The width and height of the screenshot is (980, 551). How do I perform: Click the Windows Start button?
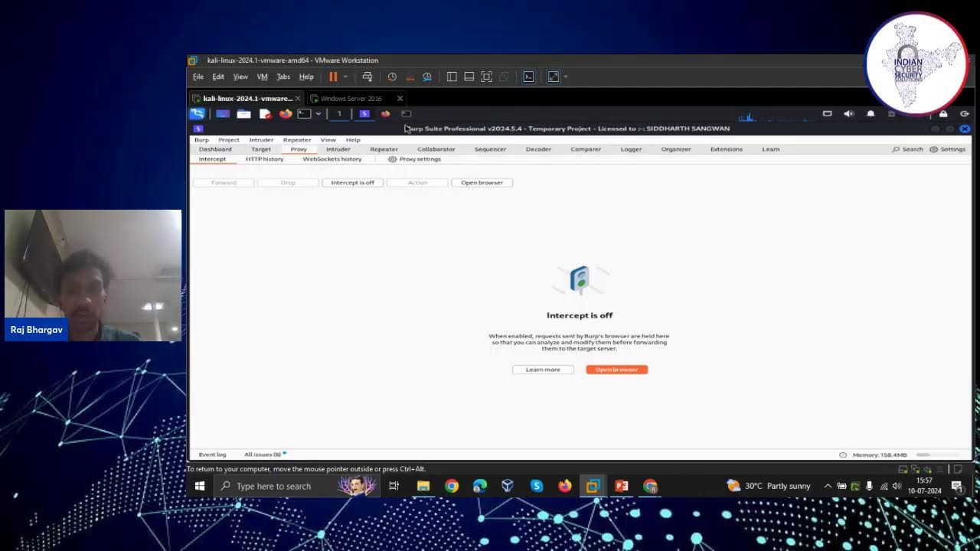tap(200, 486)
